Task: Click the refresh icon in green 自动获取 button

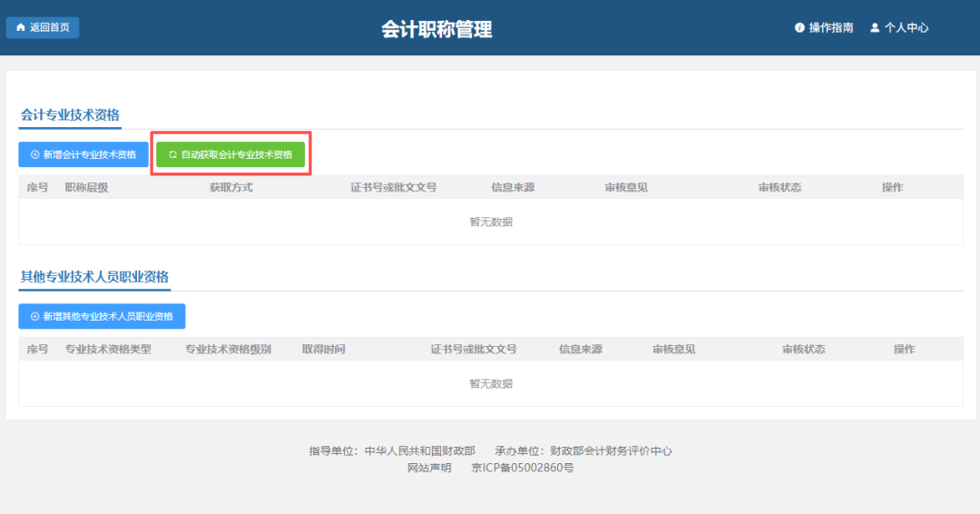Action: point(172,154)
